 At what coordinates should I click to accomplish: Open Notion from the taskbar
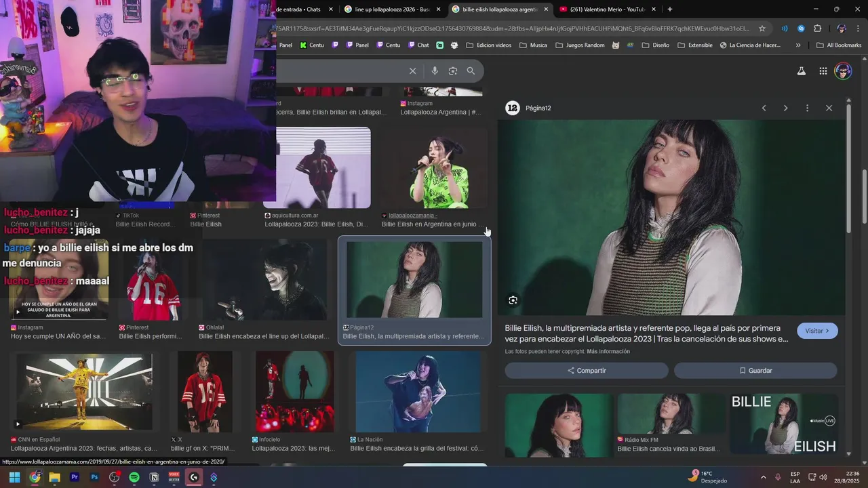tap(154, 477)
